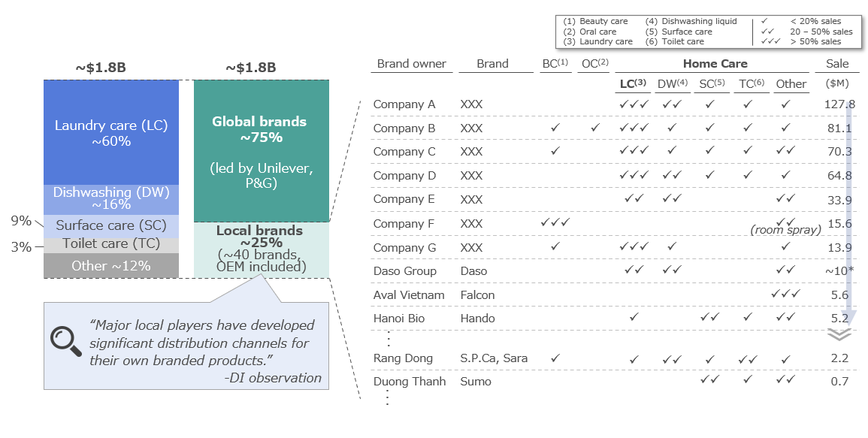Select the Company B row name
Image resolution: width=868 pixels, height=438 pixels.
pos(404,128)
